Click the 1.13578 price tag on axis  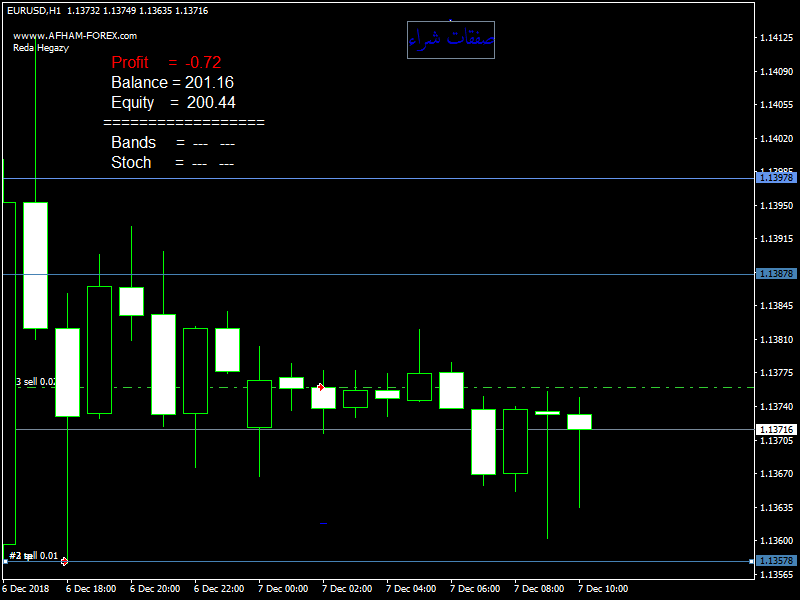pyautogui.click(x=775, y=561)
